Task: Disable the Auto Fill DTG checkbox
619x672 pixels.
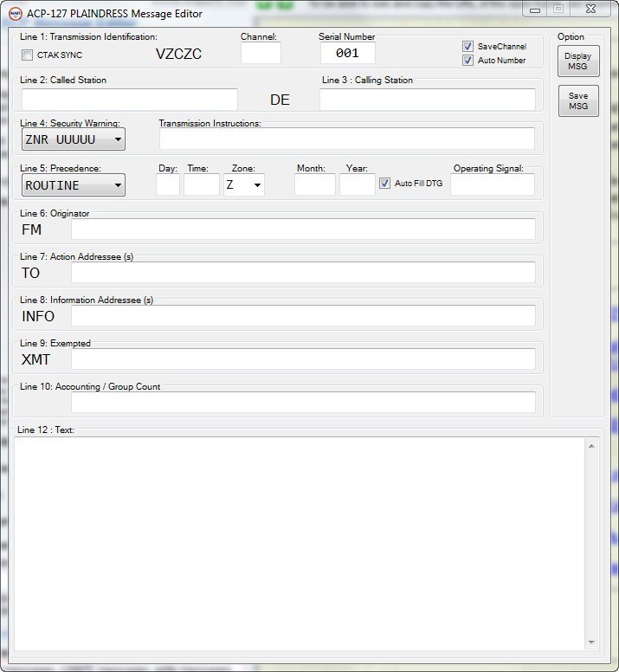Action: (384, 184)
